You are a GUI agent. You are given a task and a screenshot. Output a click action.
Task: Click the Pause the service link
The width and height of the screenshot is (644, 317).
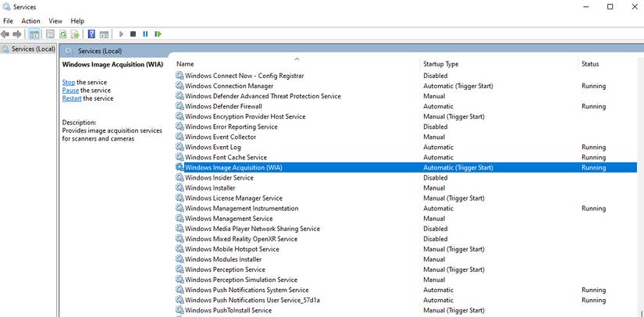coord(70,91)
